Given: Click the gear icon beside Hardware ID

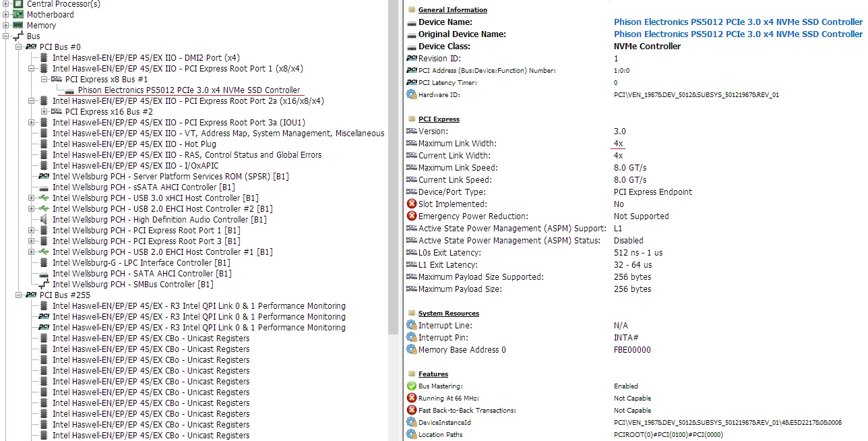Looking at the screenshot, I should click(x=411, y=95).
